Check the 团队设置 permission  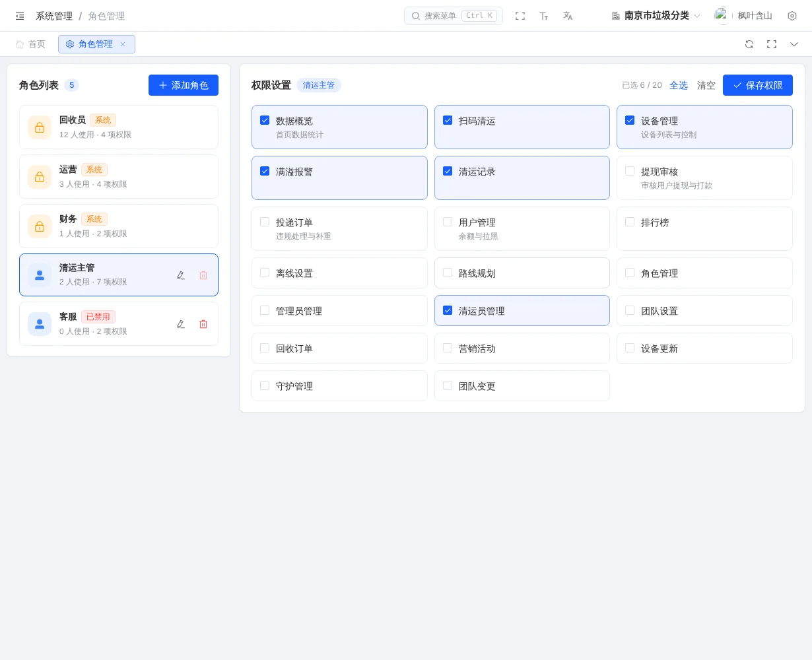point(630,310)
